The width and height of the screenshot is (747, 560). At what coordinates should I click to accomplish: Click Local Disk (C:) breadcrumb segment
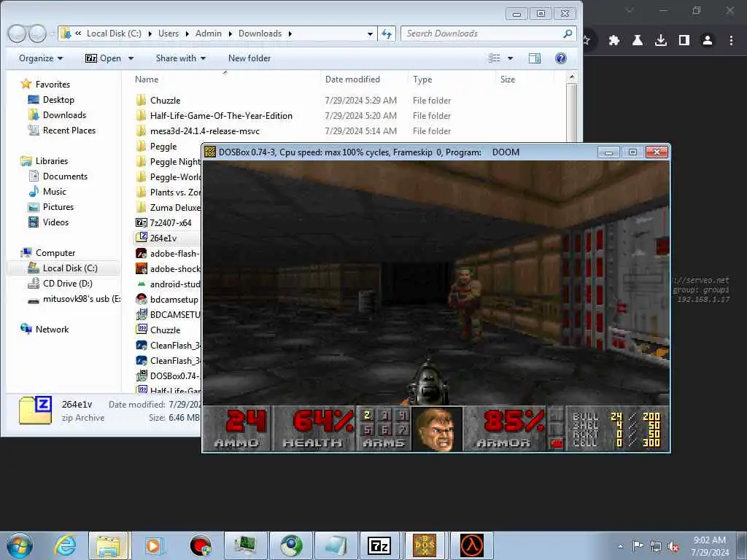coord(114,34)
